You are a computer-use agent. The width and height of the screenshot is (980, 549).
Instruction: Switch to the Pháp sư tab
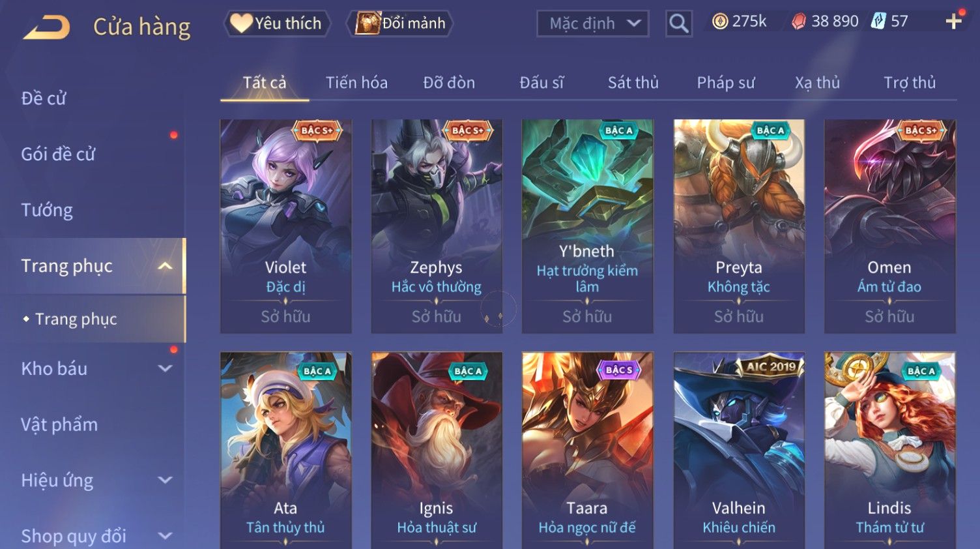(x=726, y=83)
